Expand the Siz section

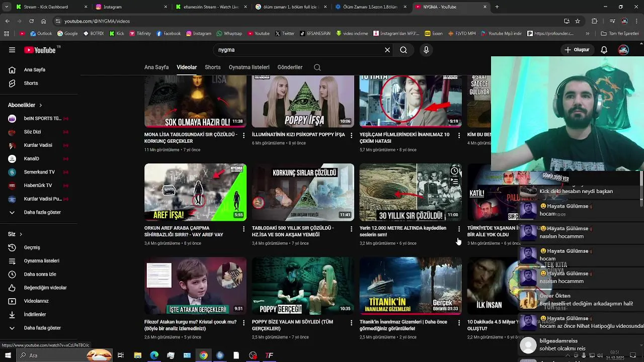click(15, 234)
